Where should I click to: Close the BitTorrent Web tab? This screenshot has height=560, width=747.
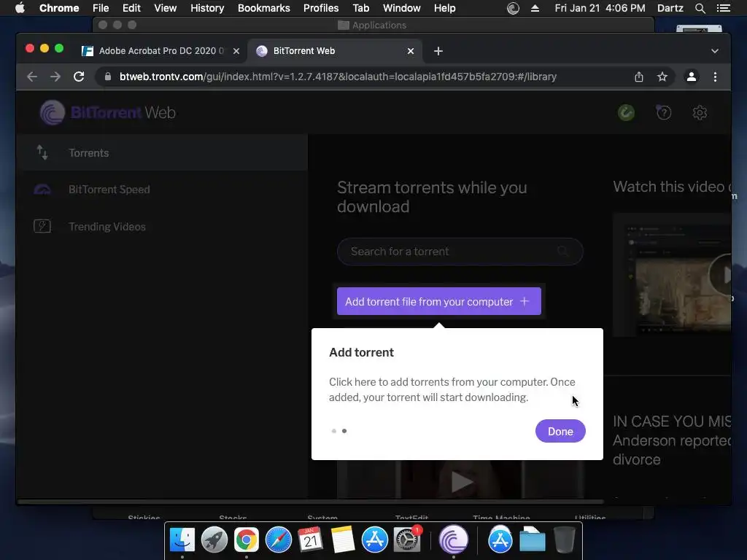[411, 51]
